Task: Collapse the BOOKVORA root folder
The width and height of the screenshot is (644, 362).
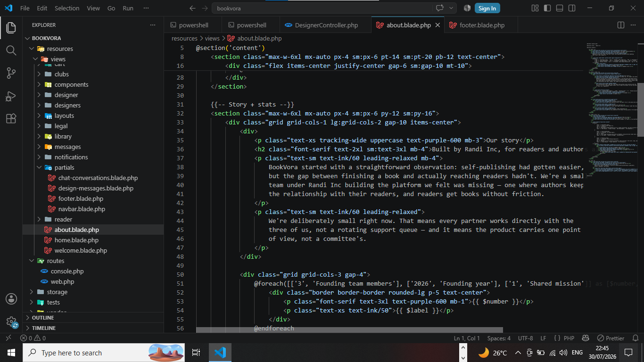Action: click(x=27, y=38)
